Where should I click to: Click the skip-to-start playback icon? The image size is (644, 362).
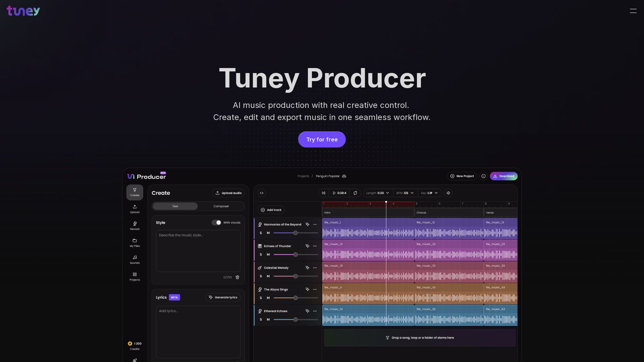(x=323, y=193)
